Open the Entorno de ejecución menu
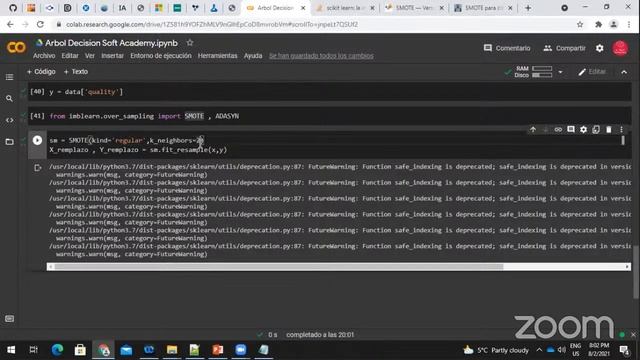 (161, 56)
